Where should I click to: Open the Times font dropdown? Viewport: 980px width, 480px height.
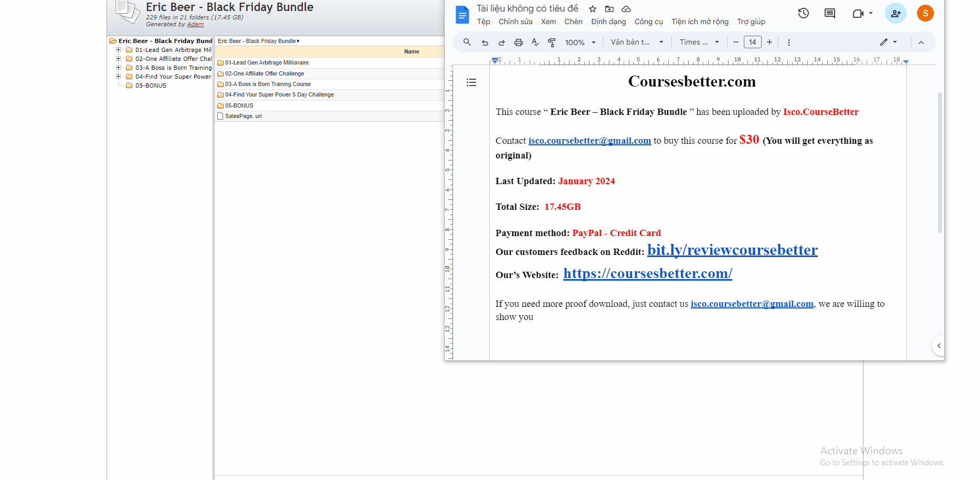click(x=699, y=42)
